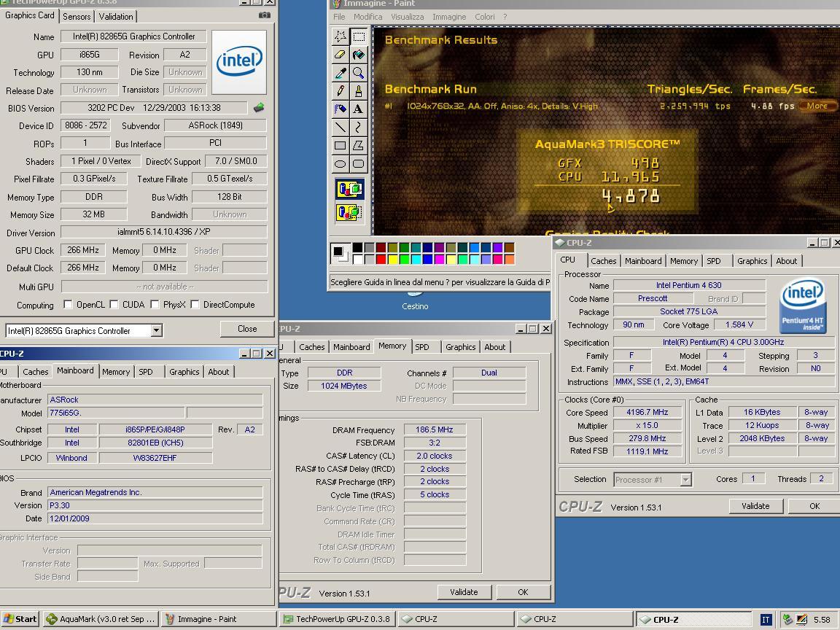Pick the white color swatch in palette
The width and height of the screenshot is (840, 630).
click(x=357, y=260)
